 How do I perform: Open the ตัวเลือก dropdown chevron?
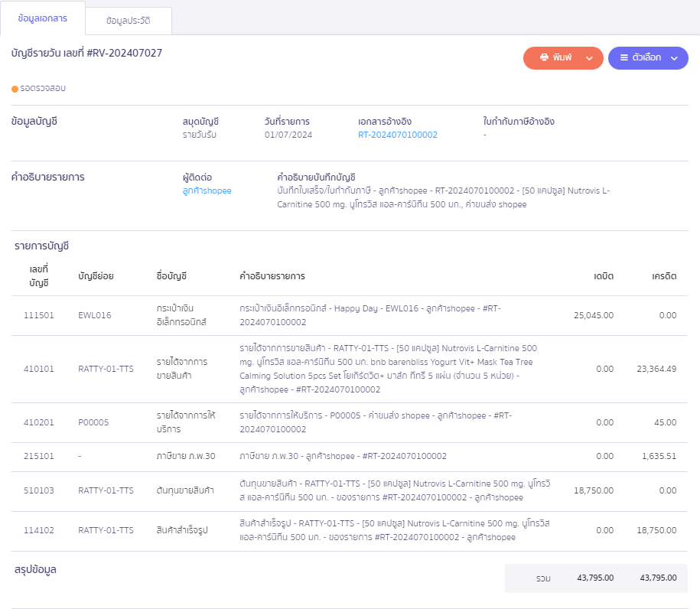674,58
